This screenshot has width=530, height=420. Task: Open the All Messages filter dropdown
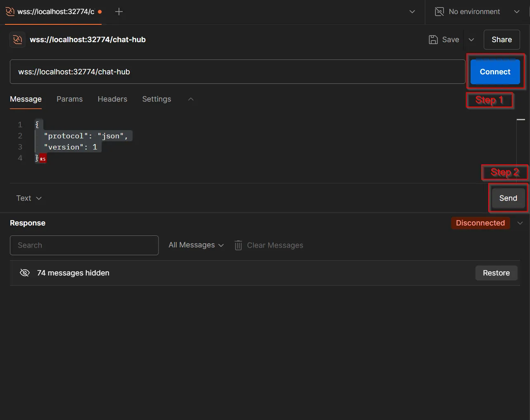click(196, 245)
